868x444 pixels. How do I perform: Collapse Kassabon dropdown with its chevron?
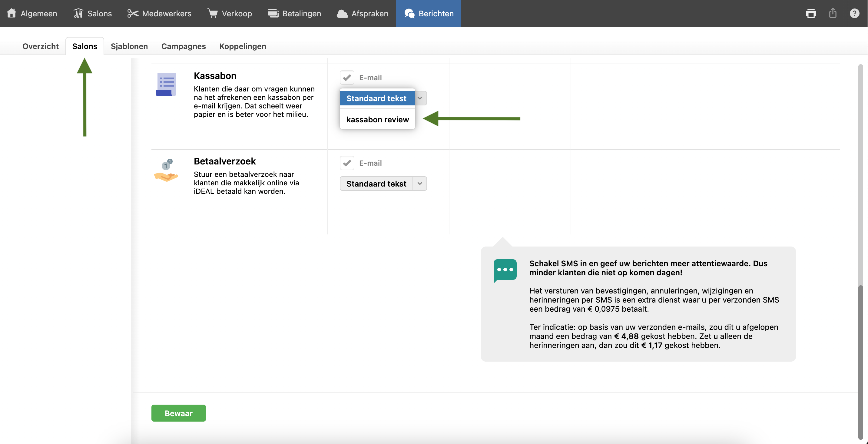coord(420,98)
